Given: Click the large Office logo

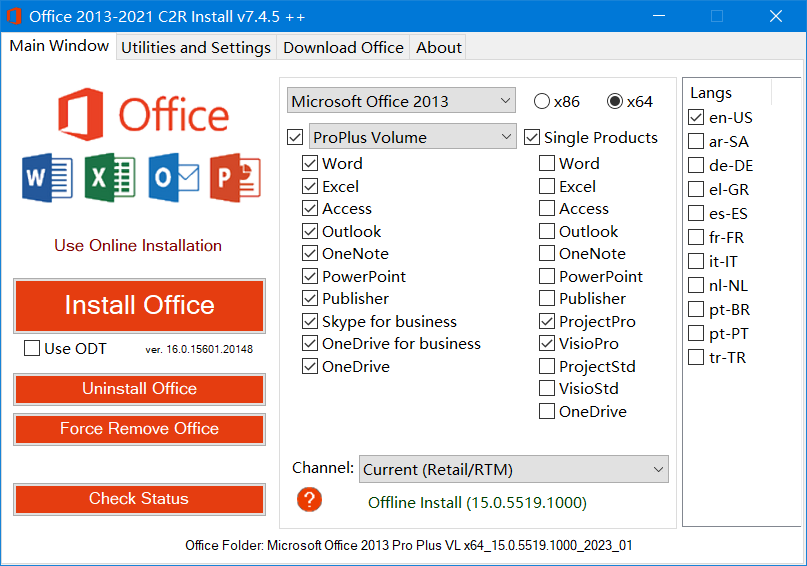Looking at the screenshot, I should pos(144,114).
